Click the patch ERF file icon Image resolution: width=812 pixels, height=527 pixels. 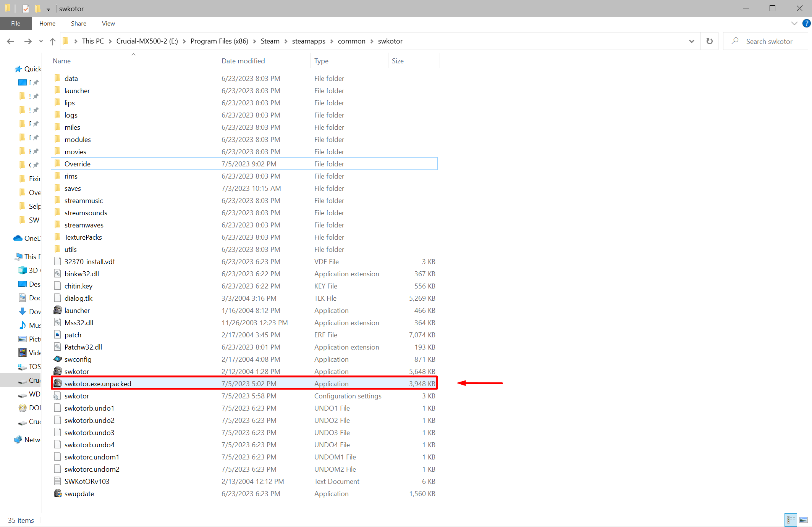(x=58, y=335)
